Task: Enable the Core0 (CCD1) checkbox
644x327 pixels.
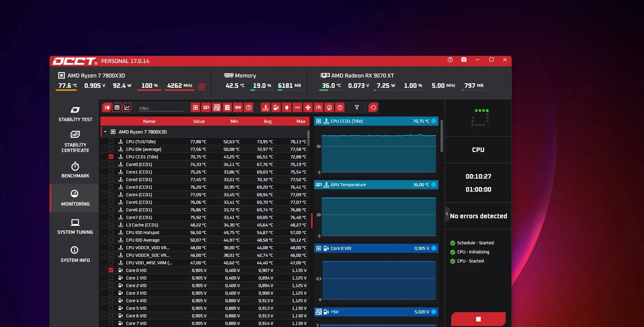Action: point(111,164)
